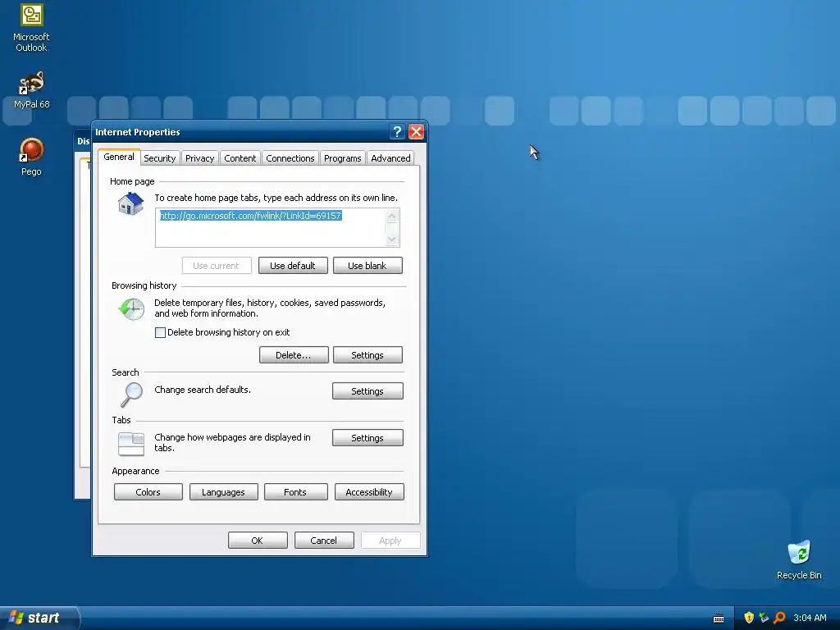The image size is (840, 630).
Task: Open the Microsoft Outlook desktop icon
Action: 31,28
